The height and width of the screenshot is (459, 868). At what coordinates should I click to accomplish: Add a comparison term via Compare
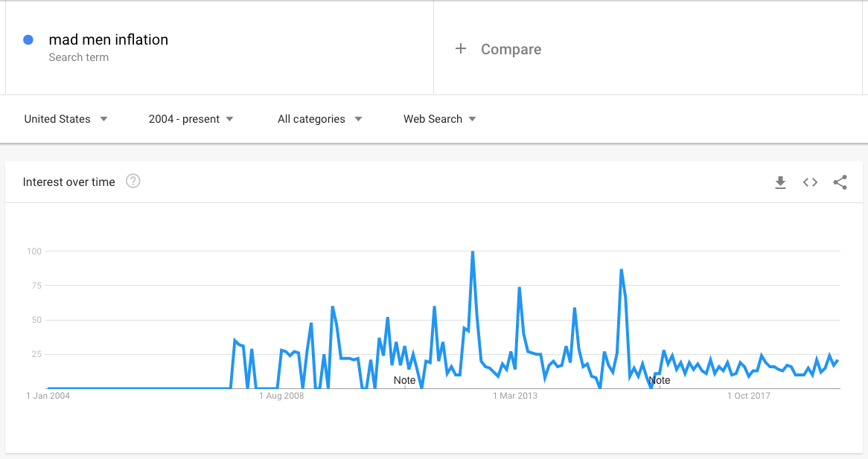click(511, 49)
